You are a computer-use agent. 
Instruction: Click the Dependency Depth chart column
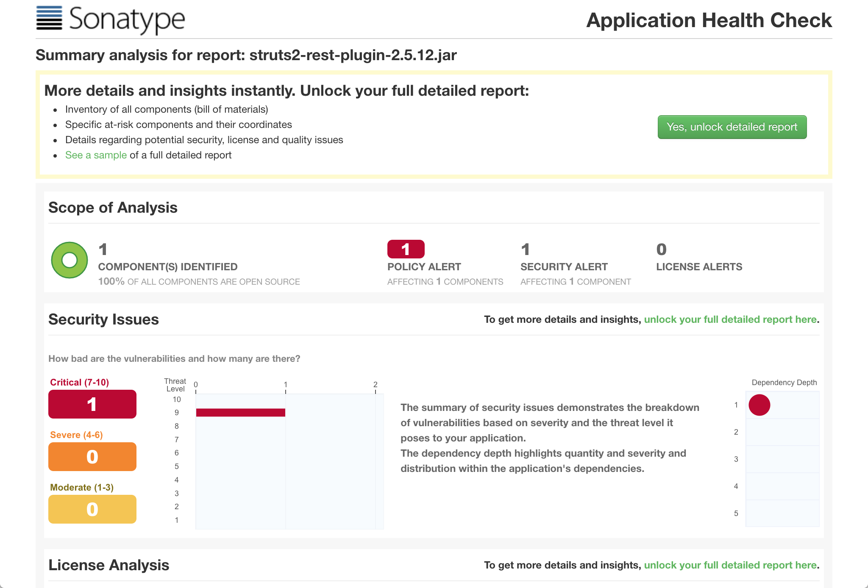tap(782, 460)
